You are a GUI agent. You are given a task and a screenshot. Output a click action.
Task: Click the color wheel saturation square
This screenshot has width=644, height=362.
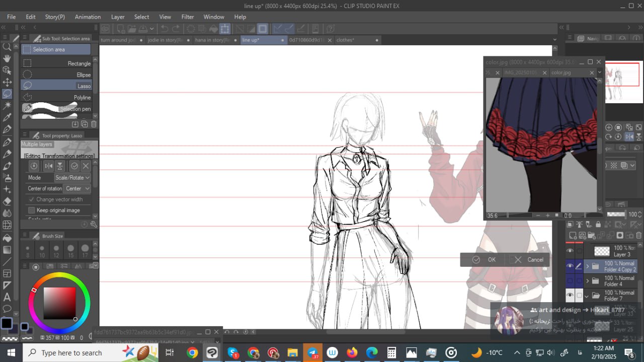[59, 303]
